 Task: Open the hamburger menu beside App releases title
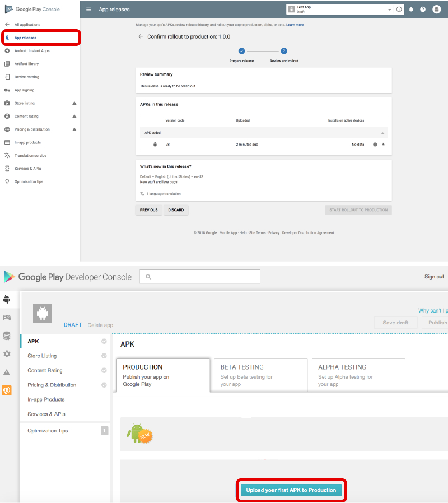pos(89,10)
